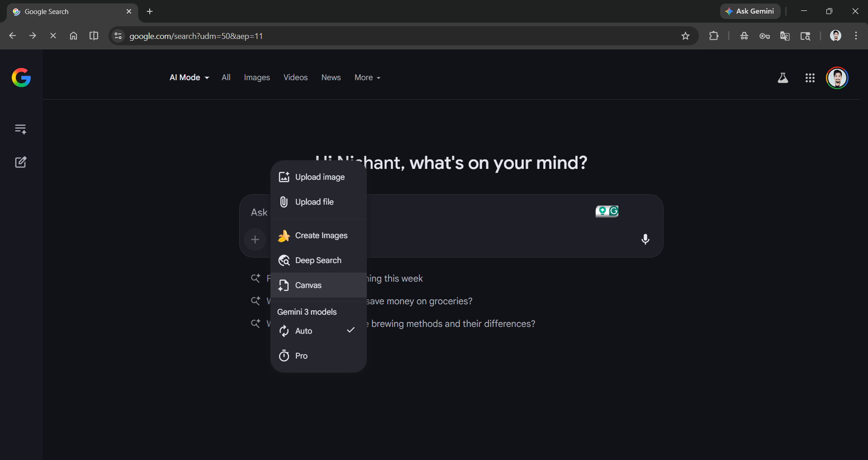Open the News search tab
The image size is (868, 460).
point(331,77)
